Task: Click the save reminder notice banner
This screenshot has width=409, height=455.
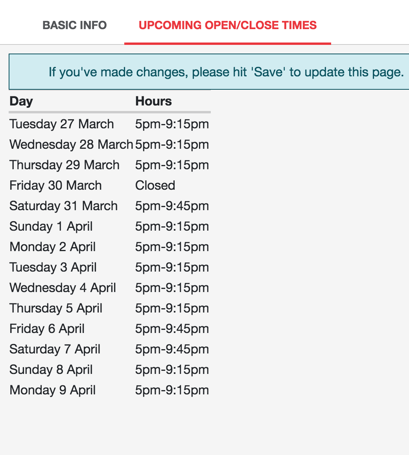Action: (209, 72)
